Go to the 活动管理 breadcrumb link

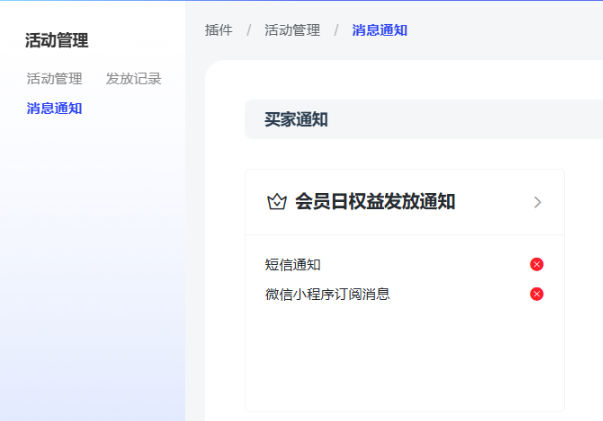292,30
